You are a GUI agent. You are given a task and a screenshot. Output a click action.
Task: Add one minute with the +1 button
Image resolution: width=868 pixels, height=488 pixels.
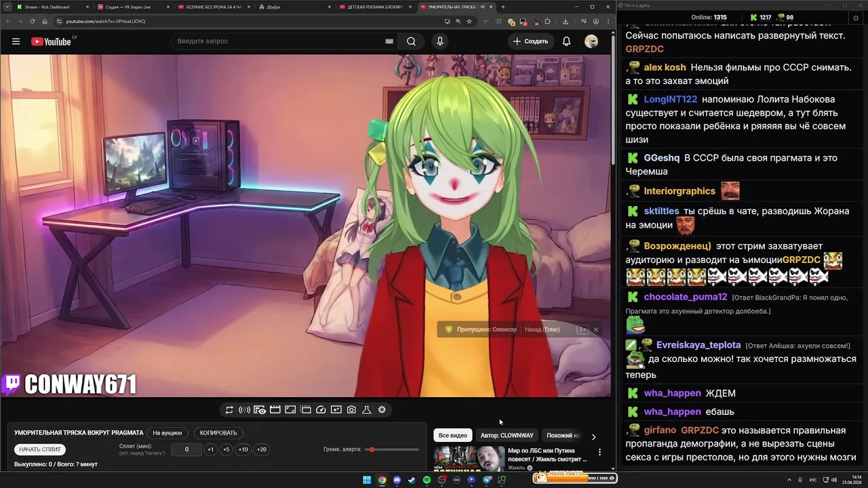(x=210, y=449)
